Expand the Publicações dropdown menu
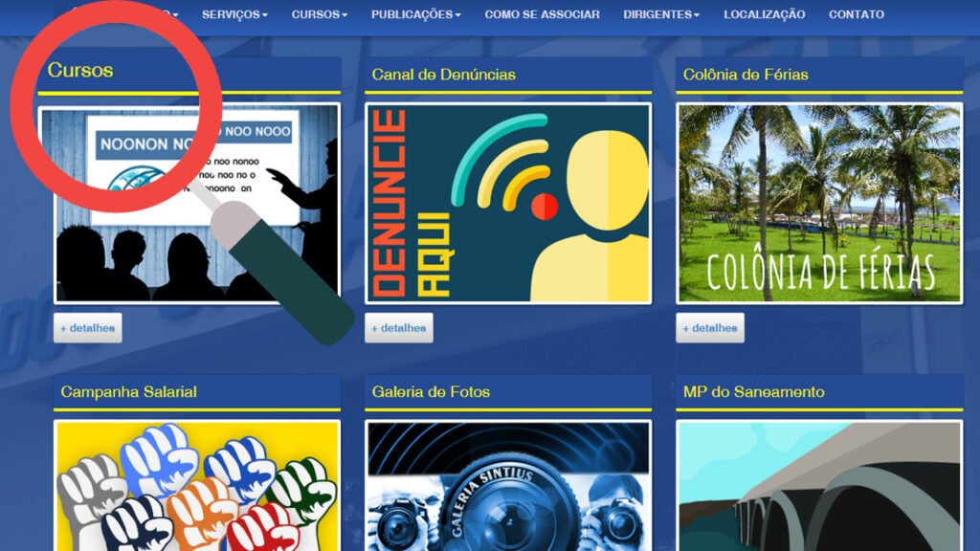The width and height of the screenshot is (980, 551). tap(415, 14)
